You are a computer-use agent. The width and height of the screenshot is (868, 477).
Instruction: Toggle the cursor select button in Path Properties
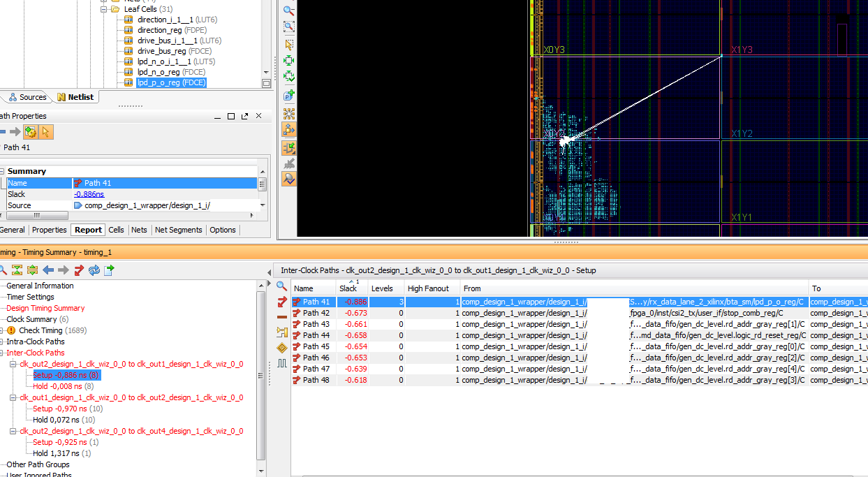click(46, 132)
